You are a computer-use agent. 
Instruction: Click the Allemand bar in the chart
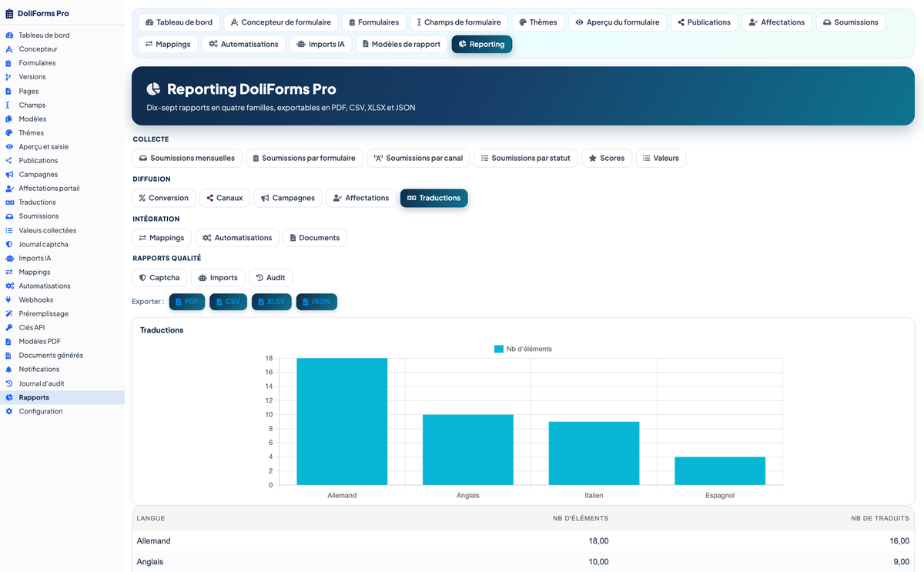[x=342, y=421]
